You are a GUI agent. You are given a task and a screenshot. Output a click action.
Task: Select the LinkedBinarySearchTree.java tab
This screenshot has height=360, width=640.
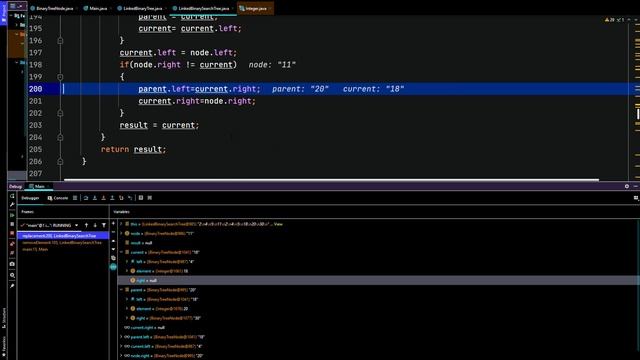[x=203, y=8]
